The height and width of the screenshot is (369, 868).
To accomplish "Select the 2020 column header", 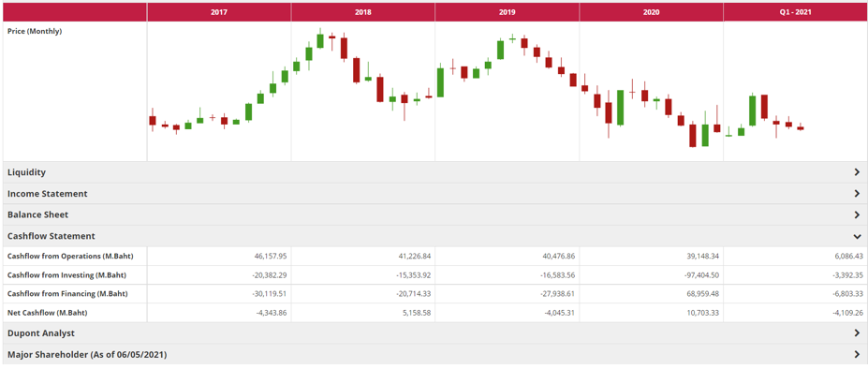I will (x=652, y=11).
